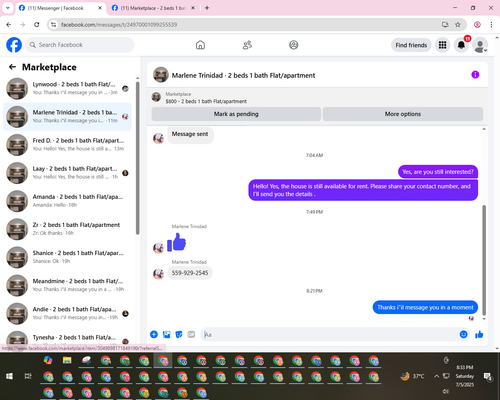The height and width of the screenshot is (400, 500).
Task: Click the blue plus icon for more actions
Action: [154, 334]
